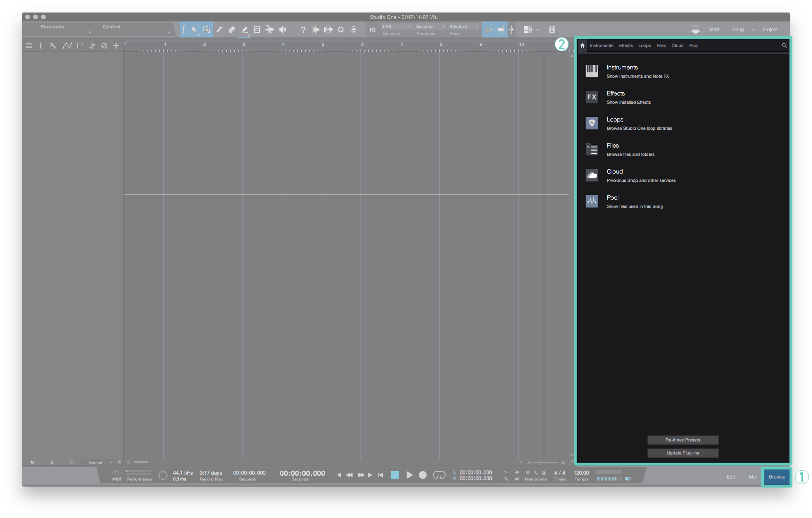Screen dimensions: 812x518
Task: Open the video player filmstrip icon
Action: tap(552, 30)
